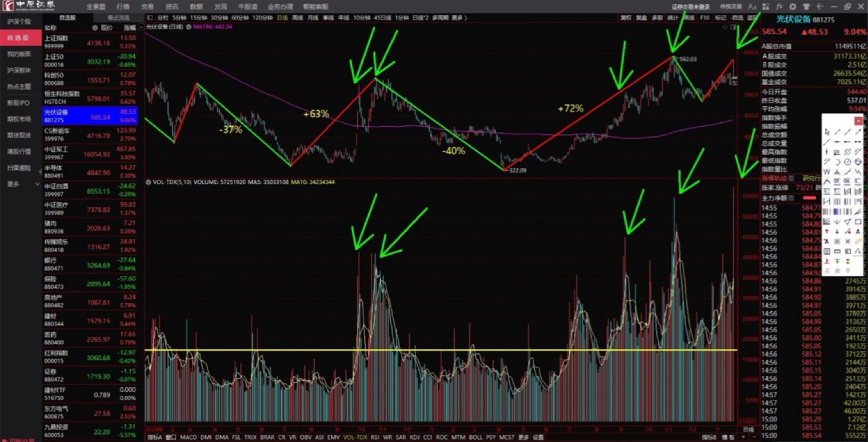The height and width of the screenshot is (442, 868).
Task: Open the 全景图 menu
Action: [x=96, y=6]
